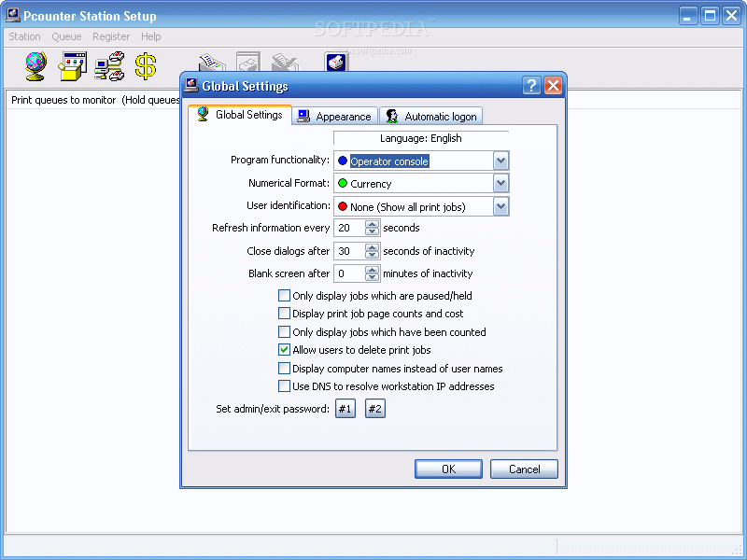Click the yellow dollar sign toolbar icon
This screenshot has height=560, width=747.
146,65
